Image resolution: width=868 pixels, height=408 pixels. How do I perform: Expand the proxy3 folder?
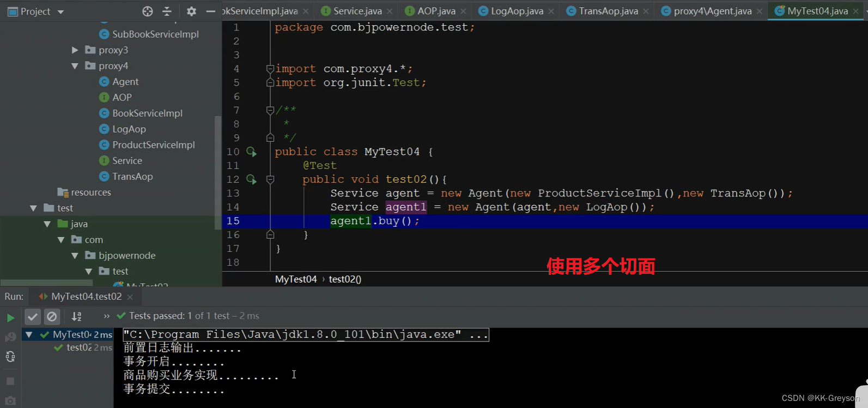[x=75, y=50]
